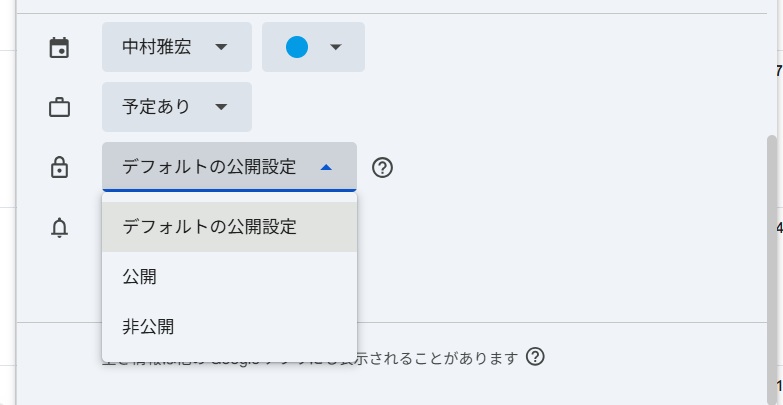Image resolution: width=783 pixels, height=405 pixels.
Task: Click the bell notification icon
Action: (60, 227)
